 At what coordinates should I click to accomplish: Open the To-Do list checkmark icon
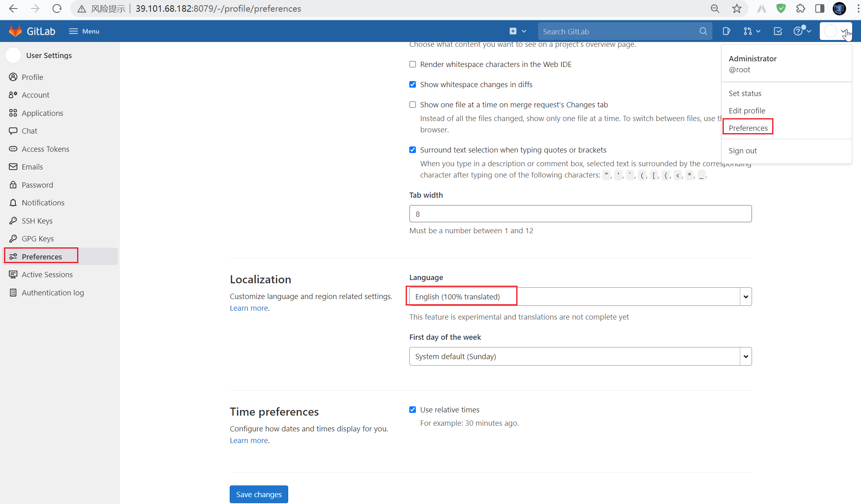(x=778, y=31)
